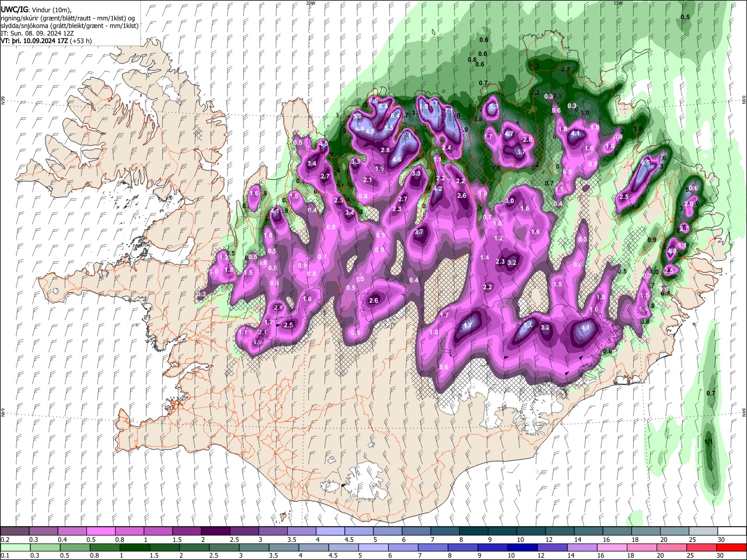Select the 0.4 swatch in upper snow legend
747x560 pixels.
point(72,531)
